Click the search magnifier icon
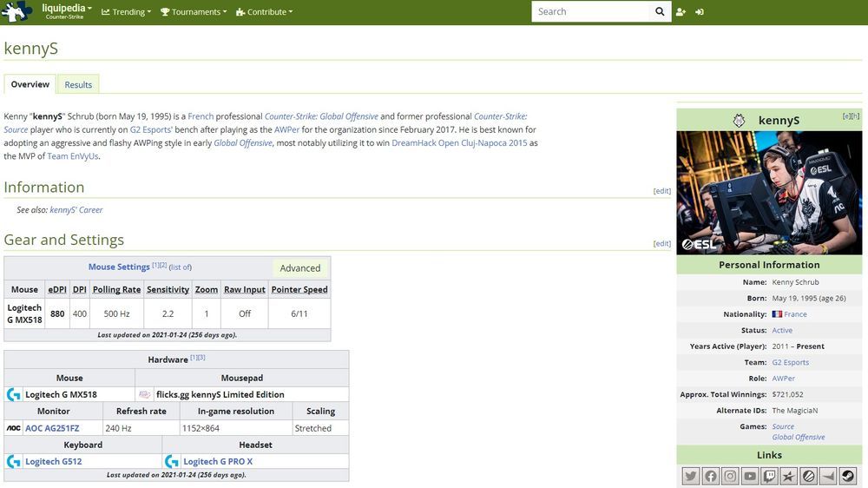Screen dimensions: 868x488 (x=660, y=12)
